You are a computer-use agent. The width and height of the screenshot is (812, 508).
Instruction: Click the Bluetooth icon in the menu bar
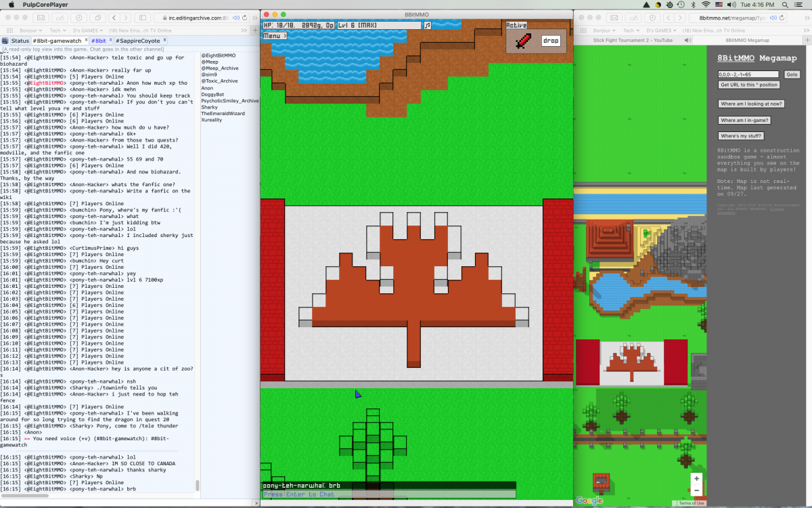pos(694,5)
